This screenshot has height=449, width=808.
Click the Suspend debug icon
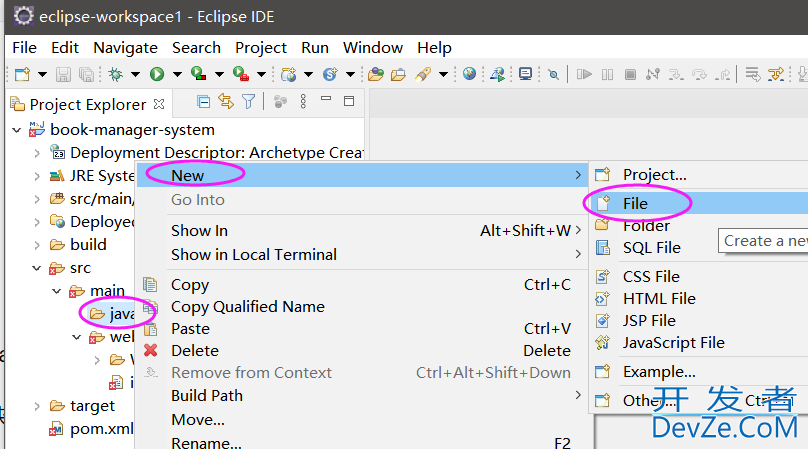tap(608, 75)
